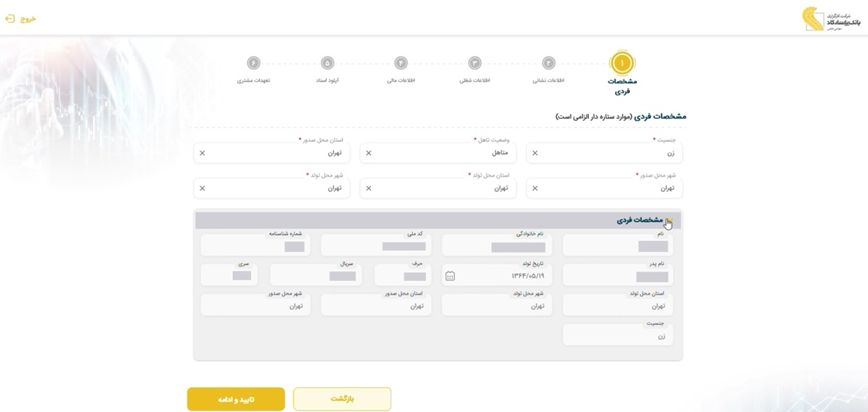Go to step 4 اطلاعات مالی
This screenshot has height=412, width=868.
[x=401, y=63]
